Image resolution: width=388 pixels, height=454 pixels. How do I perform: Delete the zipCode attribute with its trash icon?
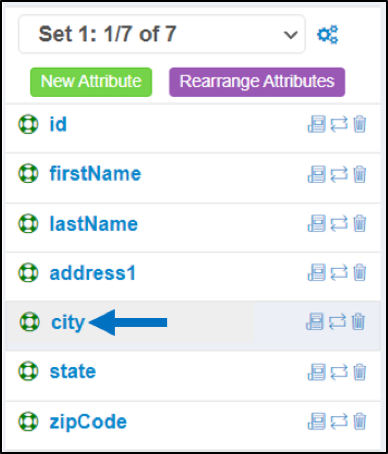(360, 421)
